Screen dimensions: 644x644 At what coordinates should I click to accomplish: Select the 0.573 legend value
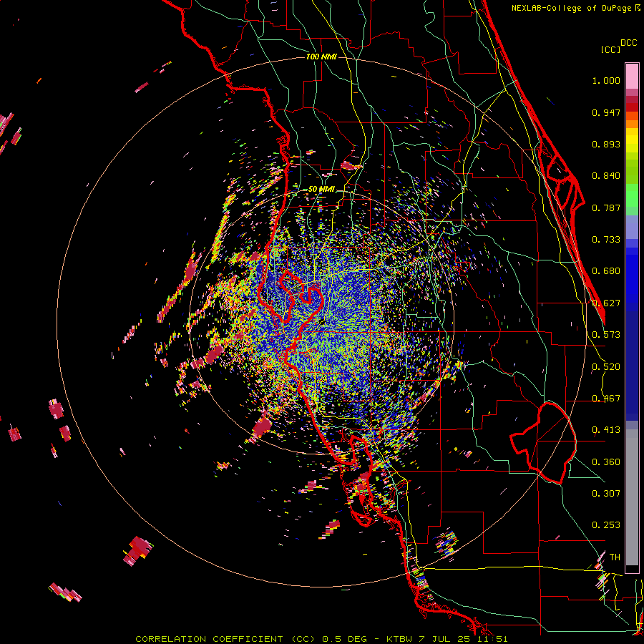606,335
